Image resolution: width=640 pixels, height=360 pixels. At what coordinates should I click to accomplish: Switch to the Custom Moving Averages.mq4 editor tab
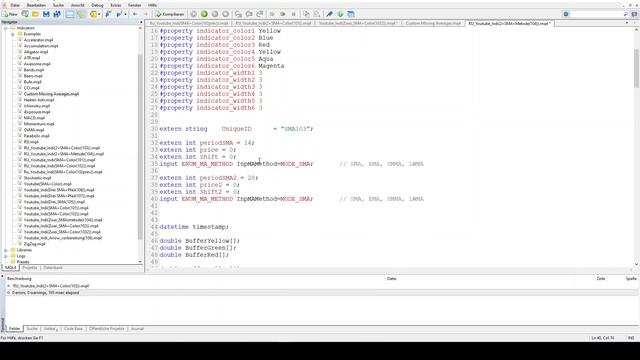pyautogui.click(x=433, y=24)
